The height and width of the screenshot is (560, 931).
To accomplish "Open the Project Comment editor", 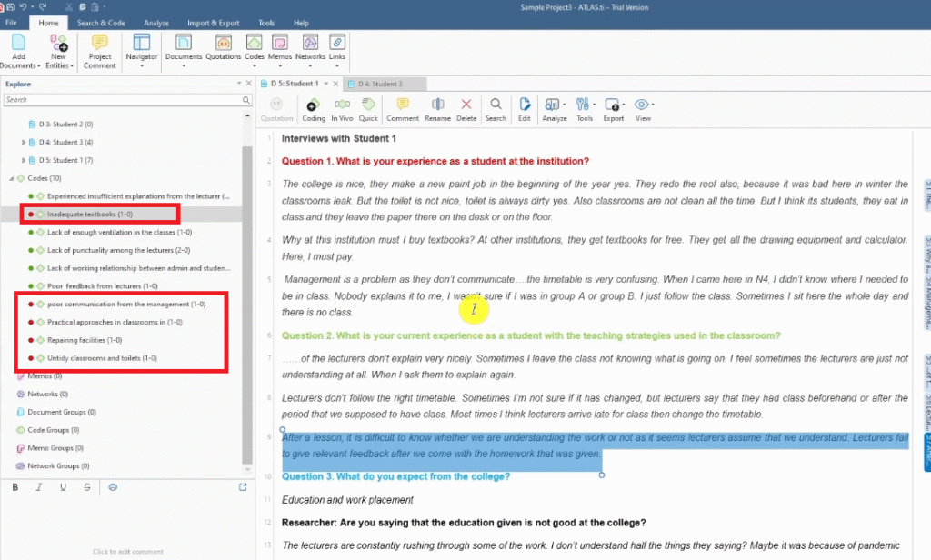I will click(x=100, y=52).
